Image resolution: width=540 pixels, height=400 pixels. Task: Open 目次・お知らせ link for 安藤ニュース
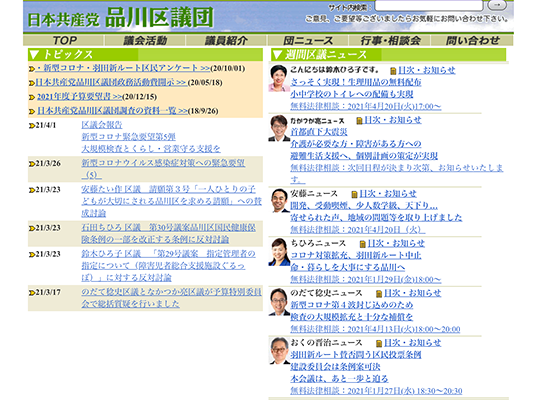[x=388, y=194]
